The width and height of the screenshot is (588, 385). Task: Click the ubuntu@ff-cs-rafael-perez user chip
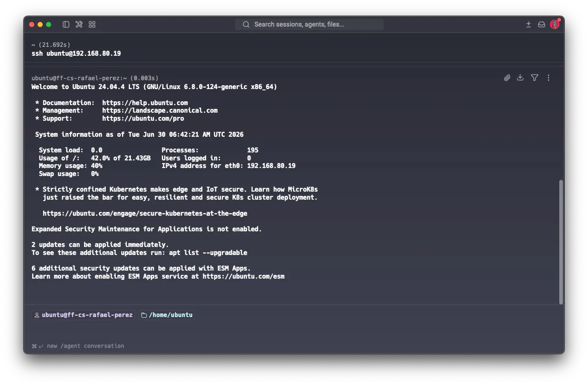[83, 315]
